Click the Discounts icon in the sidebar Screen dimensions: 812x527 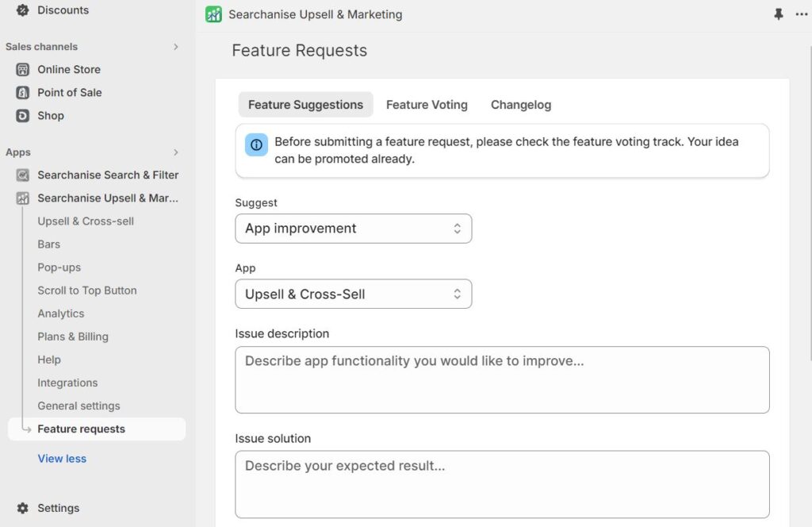point(21,10)
